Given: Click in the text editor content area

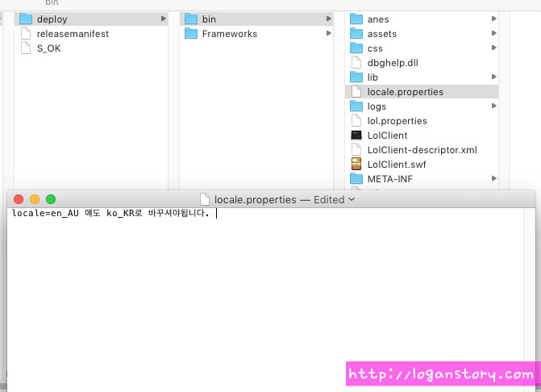Looking at the screenshot, I should (265, 299).
